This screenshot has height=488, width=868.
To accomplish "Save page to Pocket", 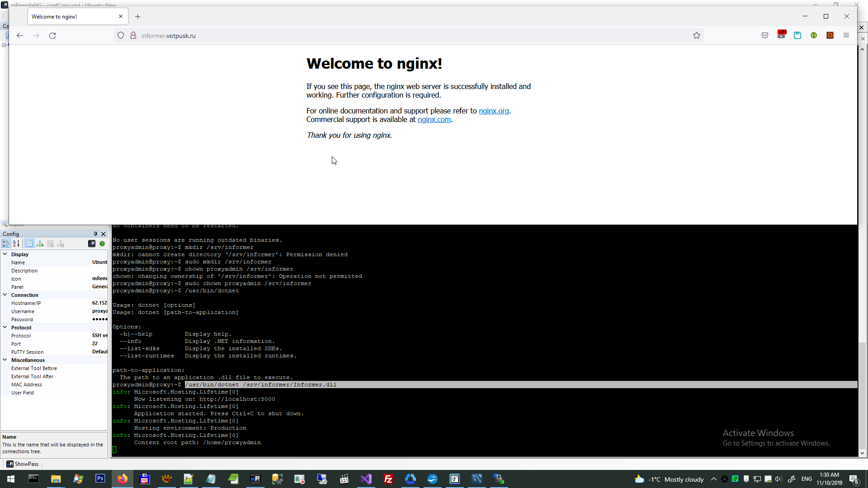I will (764, 36).
